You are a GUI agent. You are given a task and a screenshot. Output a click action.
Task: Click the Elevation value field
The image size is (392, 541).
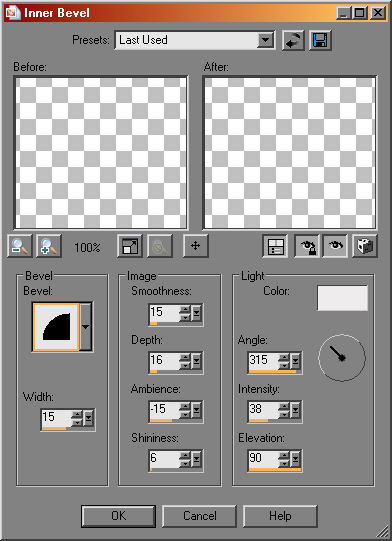(264, 459)
